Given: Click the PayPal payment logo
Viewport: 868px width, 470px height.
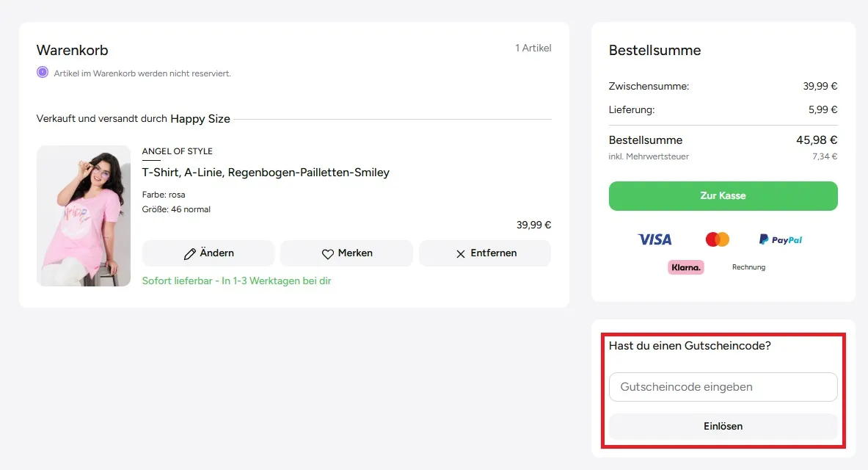Looking at the screenshot, I should click(x=781, y=239).
